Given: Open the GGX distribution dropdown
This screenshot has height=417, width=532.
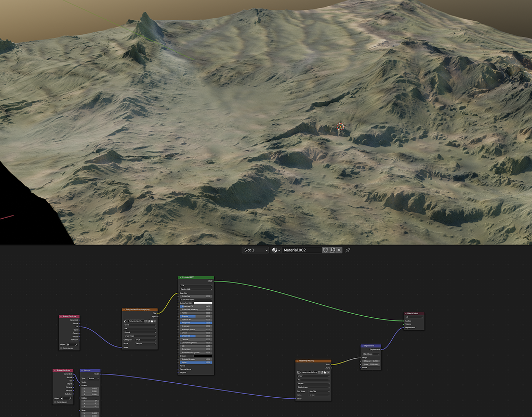Looking at the screenshot, I should 196,286.
